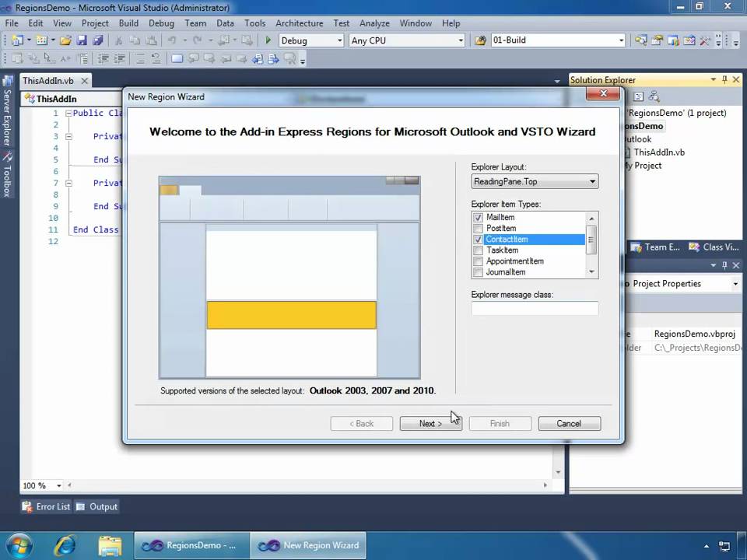747x560 pixels.
Task: Click the Explorer Item Types list scrollbar thumb
Action: [591, 240]
